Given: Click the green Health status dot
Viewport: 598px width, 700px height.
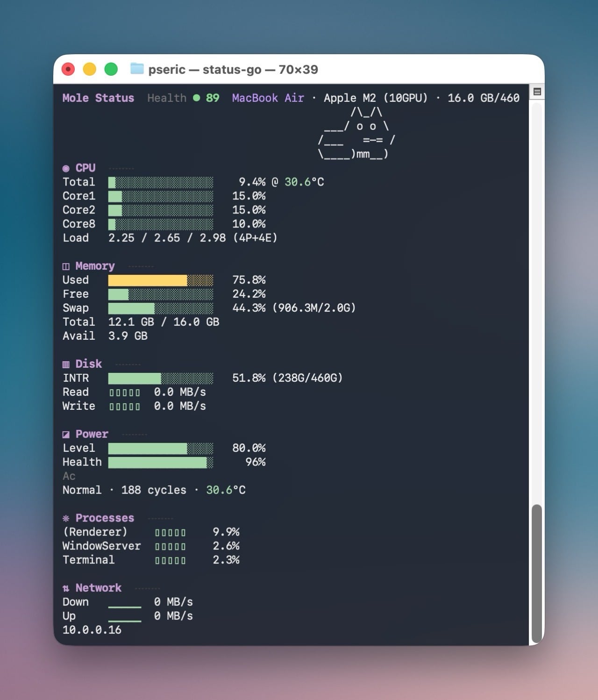Looking at the screenshot, I should (x=197, y=98).
